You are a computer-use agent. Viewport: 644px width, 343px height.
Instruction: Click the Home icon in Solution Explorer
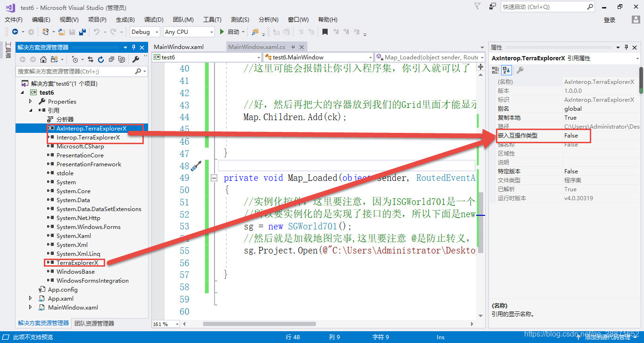click(x=43, y=59)
